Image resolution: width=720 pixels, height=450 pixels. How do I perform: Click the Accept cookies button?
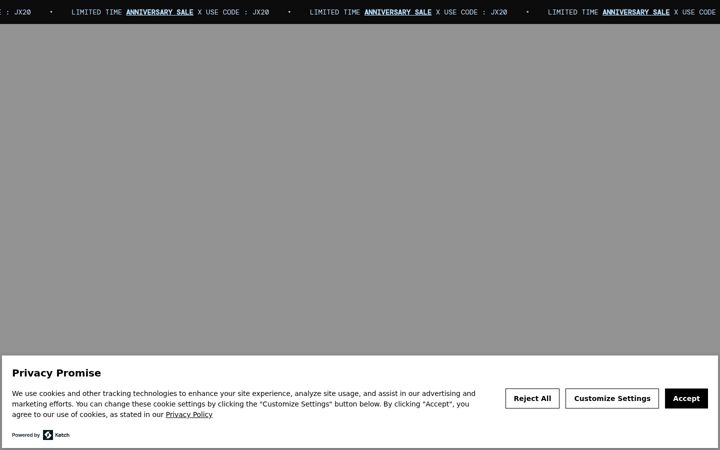(686, 398)
